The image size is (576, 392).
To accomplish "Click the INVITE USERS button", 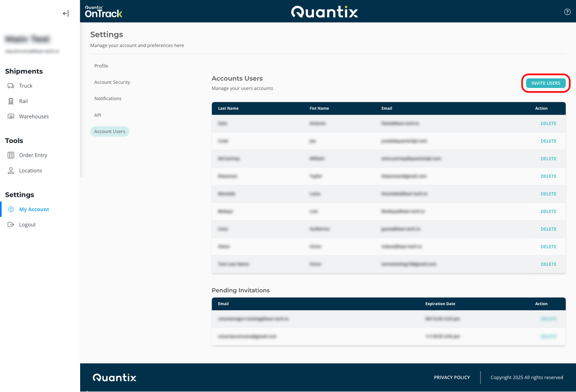I will pyautogui.click(x=546, y=83).
